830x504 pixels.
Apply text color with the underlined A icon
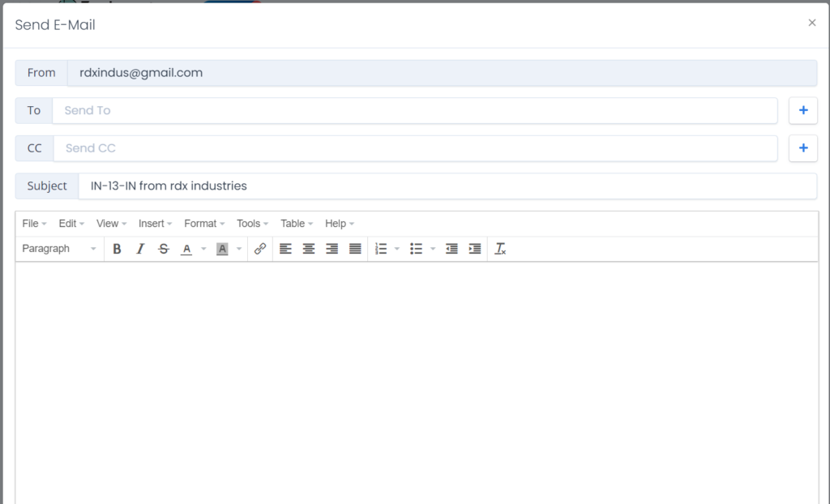[x=186, y=249]
